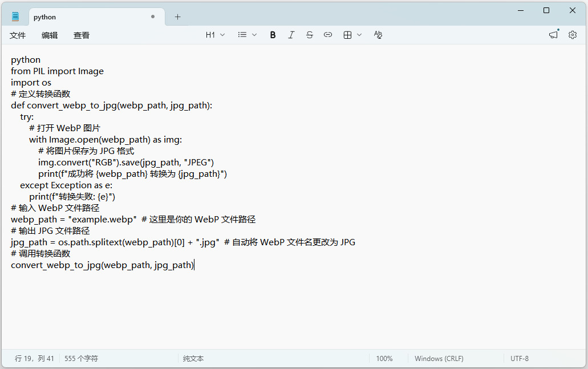Open the H1 heading dropdown
This screenshot has width=588, height=369.
click(215, 35)
